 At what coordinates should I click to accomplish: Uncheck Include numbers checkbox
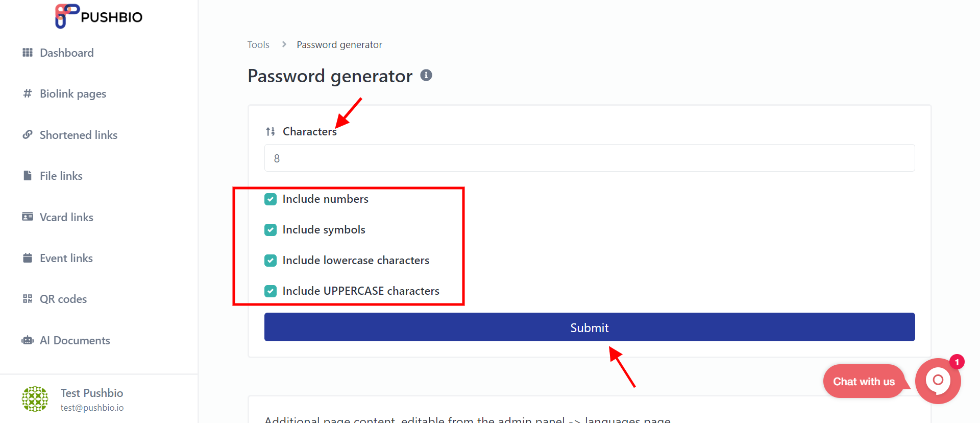[x=271, y=199]
